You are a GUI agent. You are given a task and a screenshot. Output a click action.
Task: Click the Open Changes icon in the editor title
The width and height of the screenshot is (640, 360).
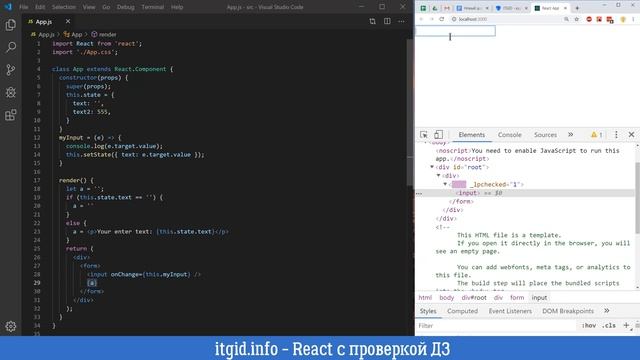(x=372, y=21)
